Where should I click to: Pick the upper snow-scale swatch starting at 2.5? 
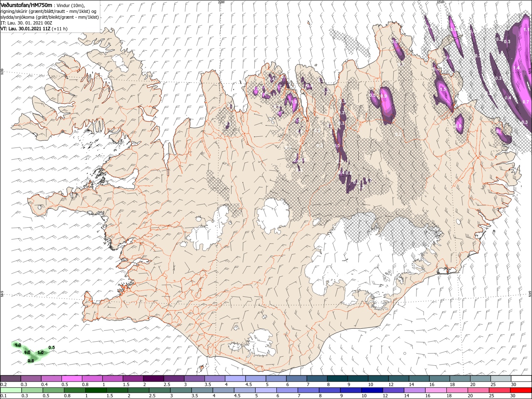coord(173,379)
